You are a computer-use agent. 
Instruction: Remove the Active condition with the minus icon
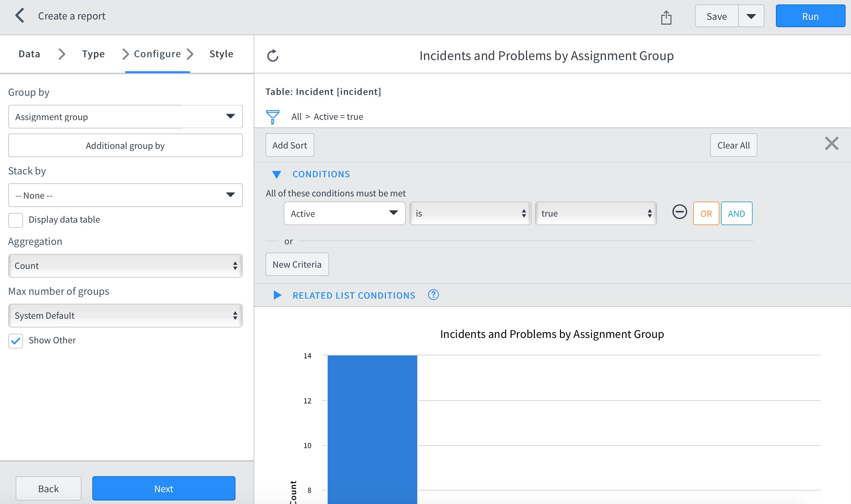tap(679, 213)
